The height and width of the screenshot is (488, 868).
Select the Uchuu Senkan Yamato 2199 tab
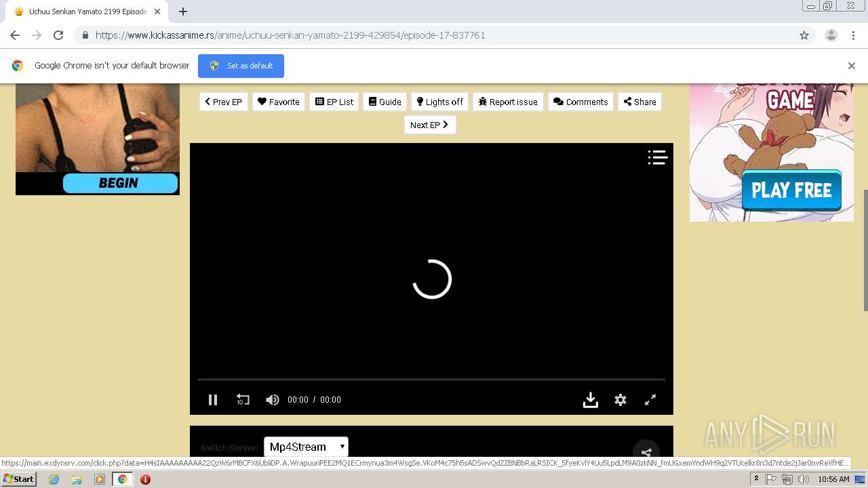click(x=87, y=12)
